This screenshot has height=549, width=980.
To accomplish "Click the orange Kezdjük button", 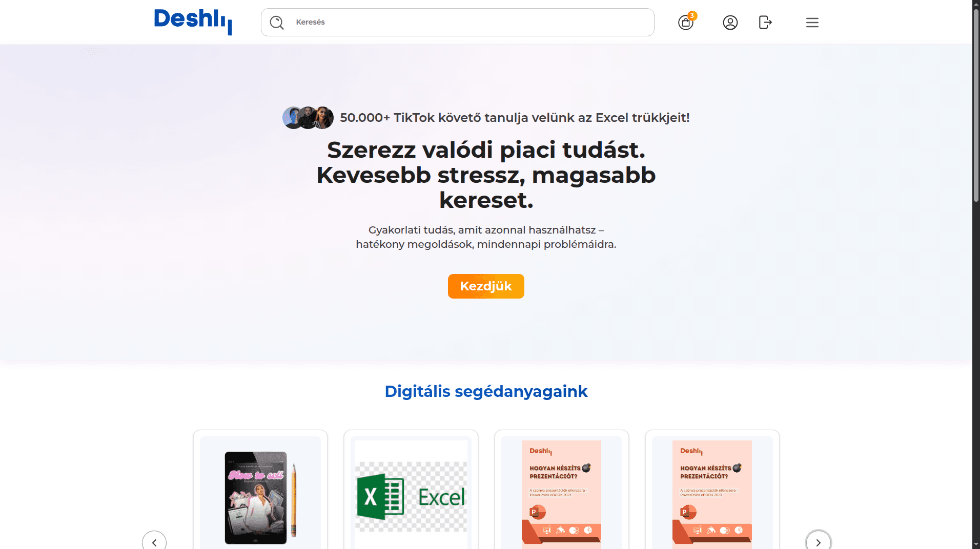I will [486, 286].
